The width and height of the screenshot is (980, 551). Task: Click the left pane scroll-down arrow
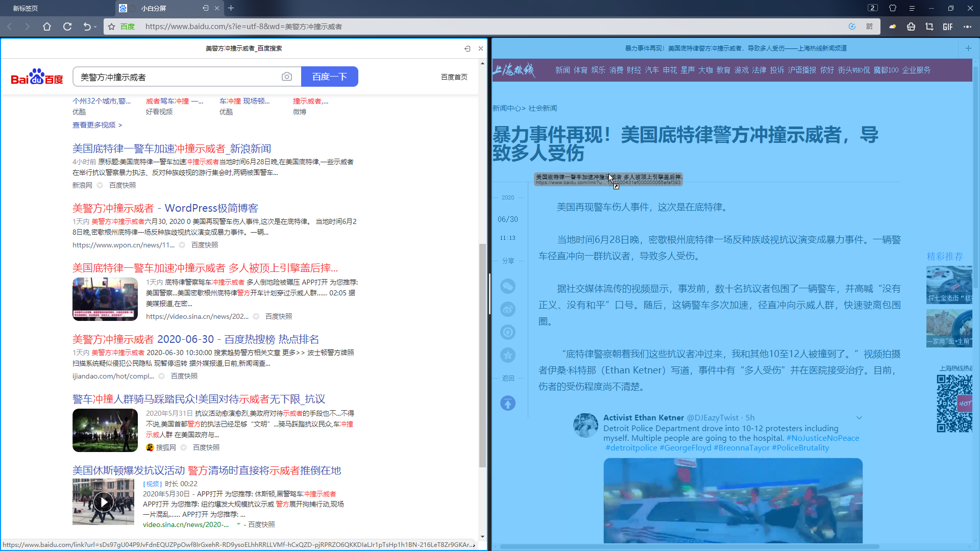tap(482, 537)
